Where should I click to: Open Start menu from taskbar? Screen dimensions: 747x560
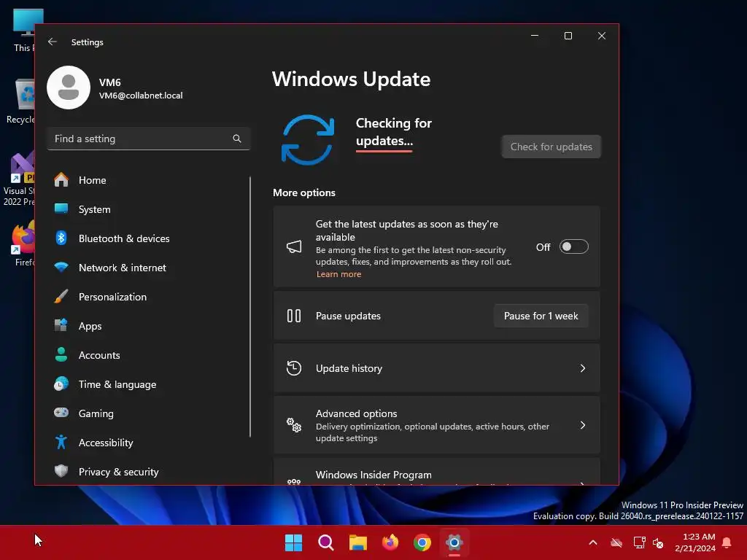coord(293,542)
